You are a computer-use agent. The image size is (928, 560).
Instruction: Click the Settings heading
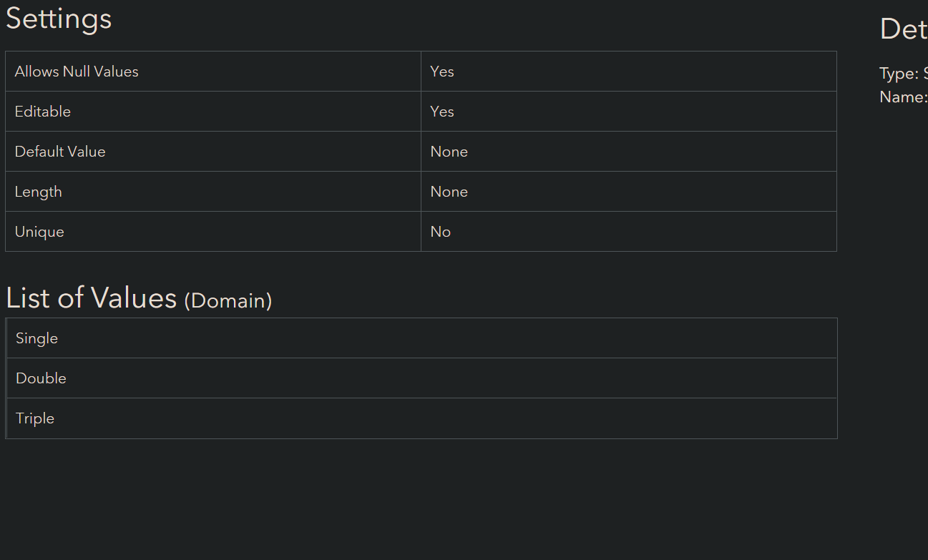pos(59,19)
